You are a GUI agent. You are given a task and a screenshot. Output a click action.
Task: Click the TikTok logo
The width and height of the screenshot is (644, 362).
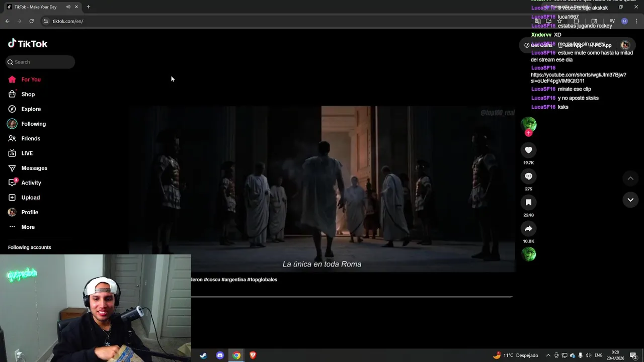click(x=28, y=44)
